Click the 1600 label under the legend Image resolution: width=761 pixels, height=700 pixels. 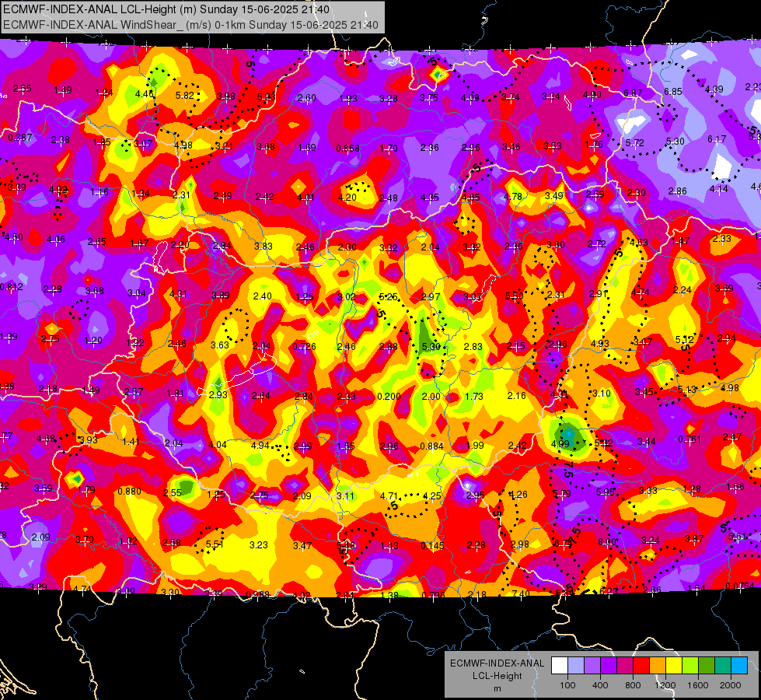click(x=698, y=685)
